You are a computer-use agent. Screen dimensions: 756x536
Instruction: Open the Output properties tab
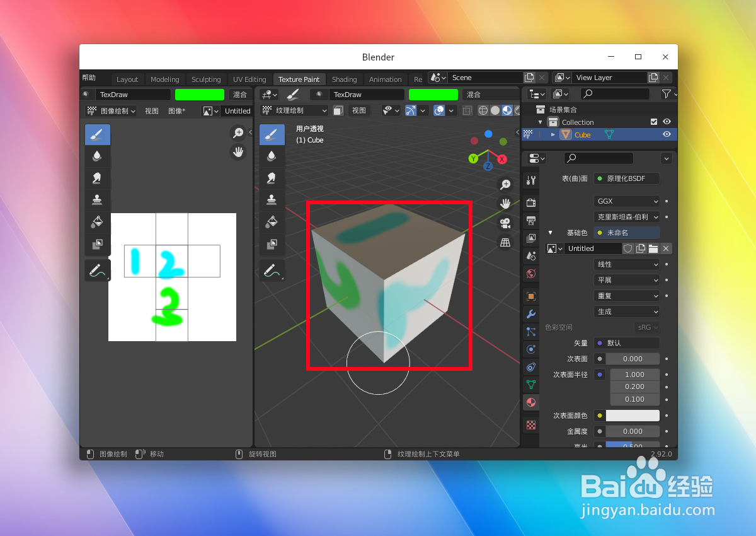(531, 221)
